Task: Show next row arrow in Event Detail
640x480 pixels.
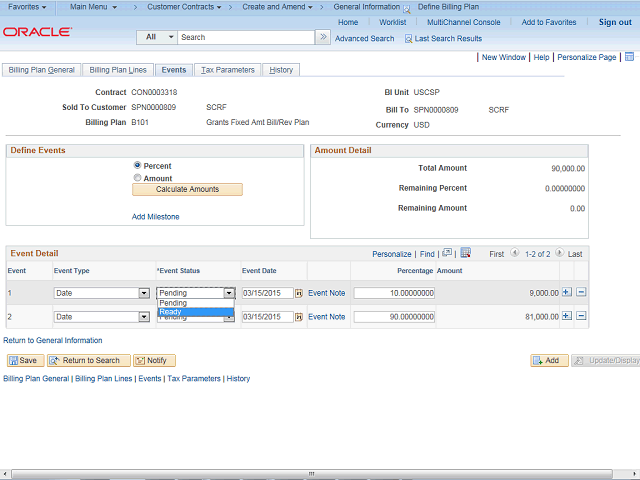Action: pyautogui.click(x=560, y=254)
